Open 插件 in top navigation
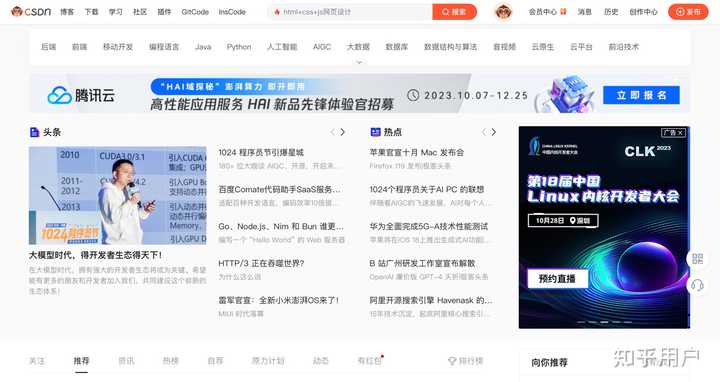The image size is (720, 382). point(164,12)
